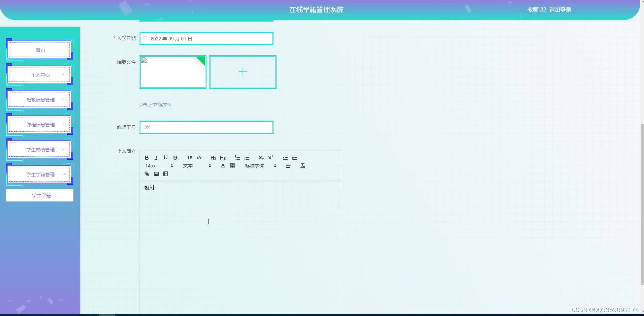Click the 点击上传档案文件 hint text
Image resolution: width=644 pixels, height=316 pixels.
click(x=155, y=105)
